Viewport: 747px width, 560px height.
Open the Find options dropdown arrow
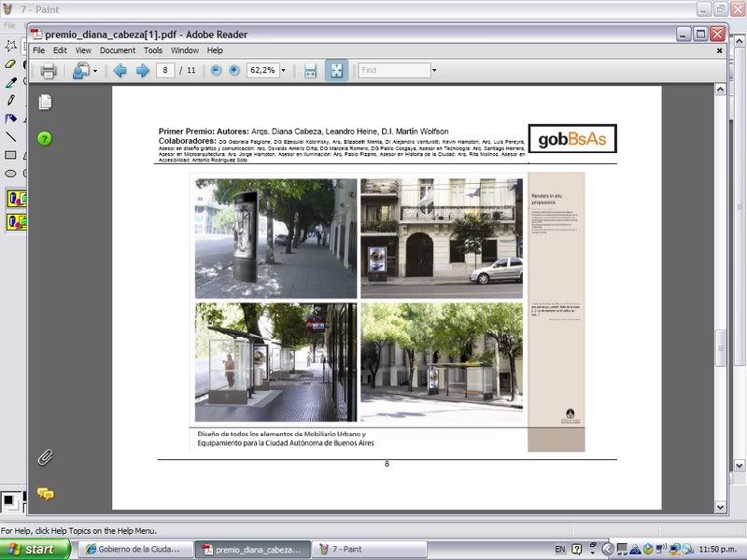(432, 70)
